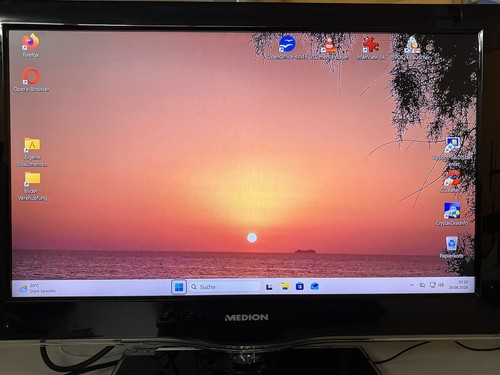Image resolution: width=500 pixels, height=375 pixels.
Task: Open the shortcut next to IrfanView
Action: (x=412, y=48)
